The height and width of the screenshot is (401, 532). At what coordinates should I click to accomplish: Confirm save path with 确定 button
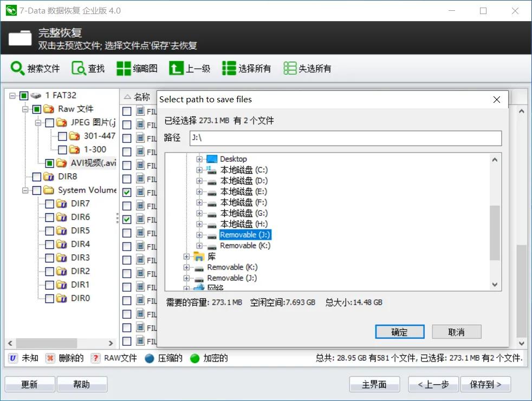click(x=399, y=331)
